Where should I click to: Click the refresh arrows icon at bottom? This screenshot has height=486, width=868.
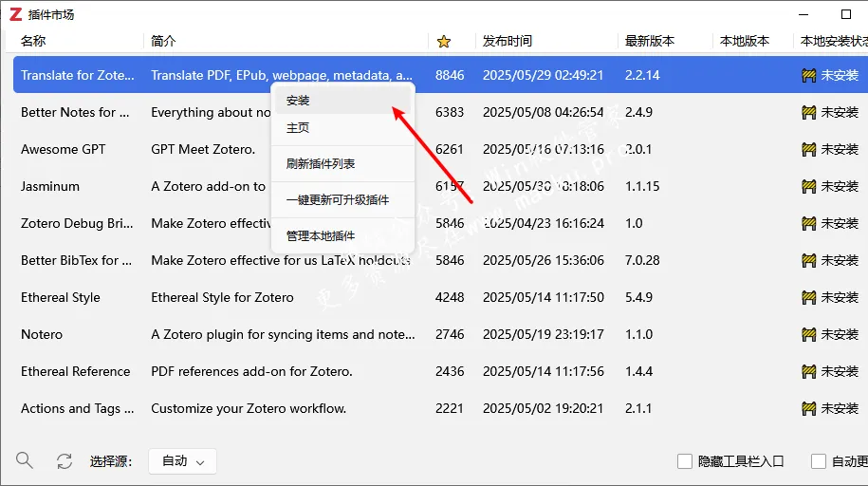pos(65,461)
